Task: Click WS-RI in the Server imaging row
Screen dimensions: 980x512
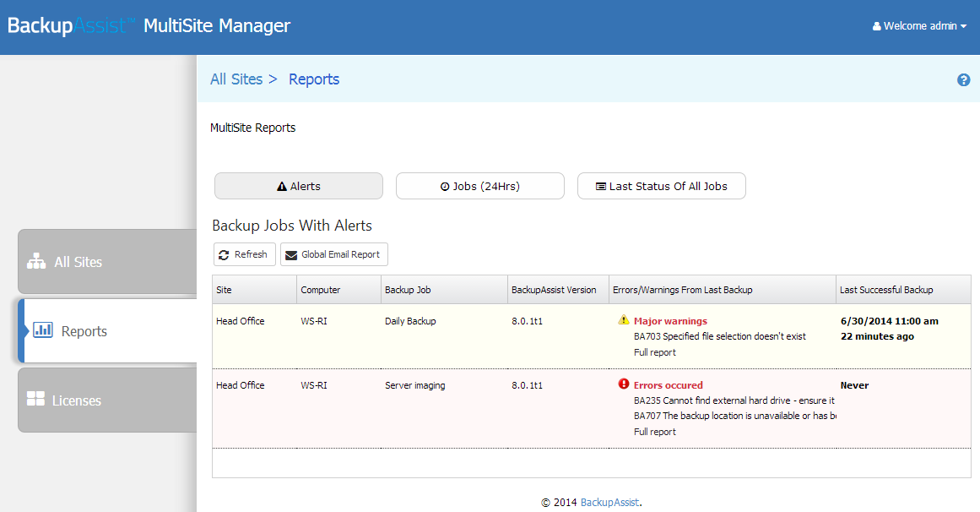Action: click(314, 385)
